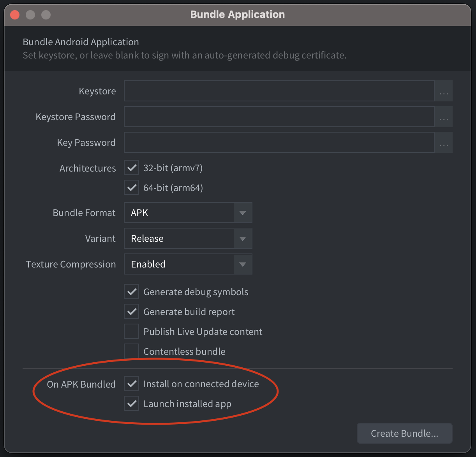Close the Bundle Application dialog
The image size is (476, 457).
tap(14, 14)
